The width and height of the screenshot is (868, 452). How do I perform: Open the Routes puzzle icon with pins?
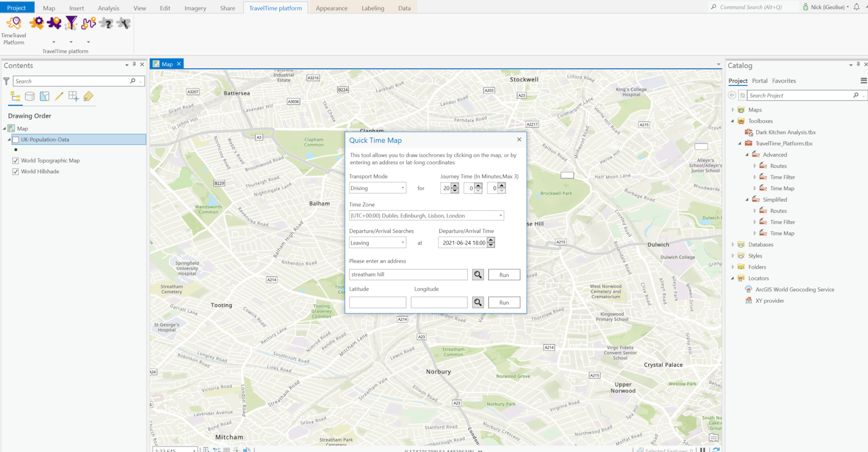click(89, 23)
